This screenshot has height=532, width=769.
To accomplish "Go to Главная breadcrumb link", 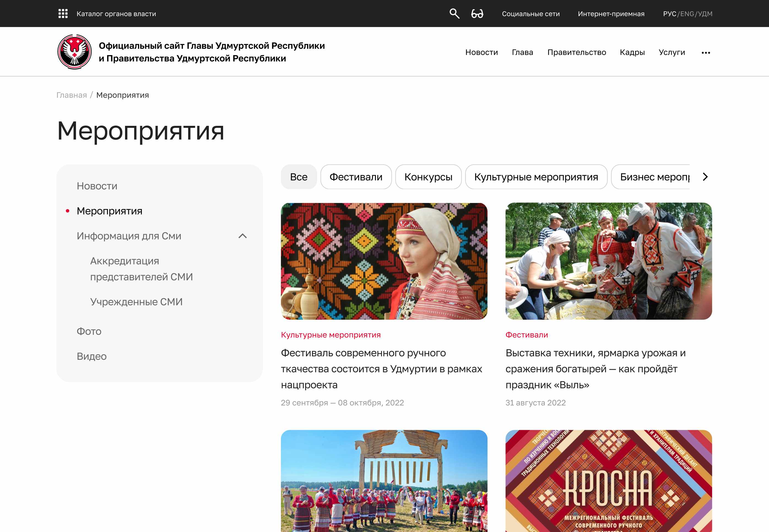I will pyautogui.click(x=71, y=95).
